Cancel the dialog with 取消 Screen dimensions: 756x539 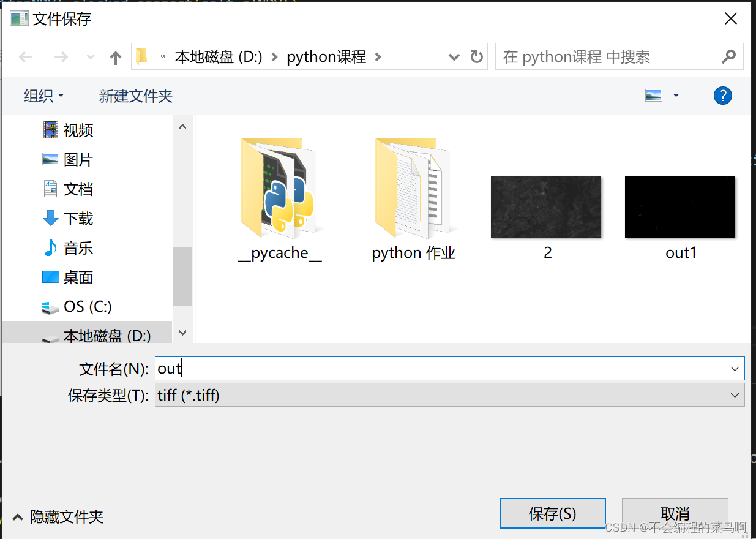coord(675,513)
